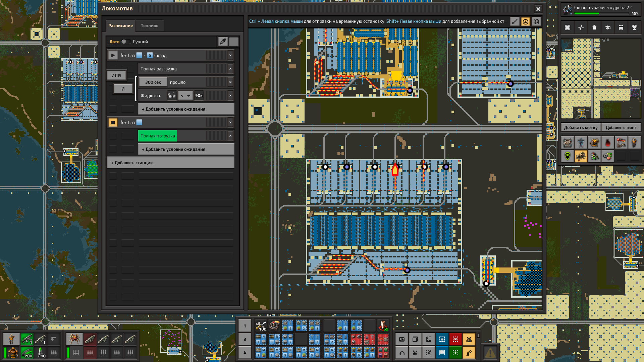The image size is (644, 362).
Task: Change the 300 сек wait time
Action: (x=153, y=82)
